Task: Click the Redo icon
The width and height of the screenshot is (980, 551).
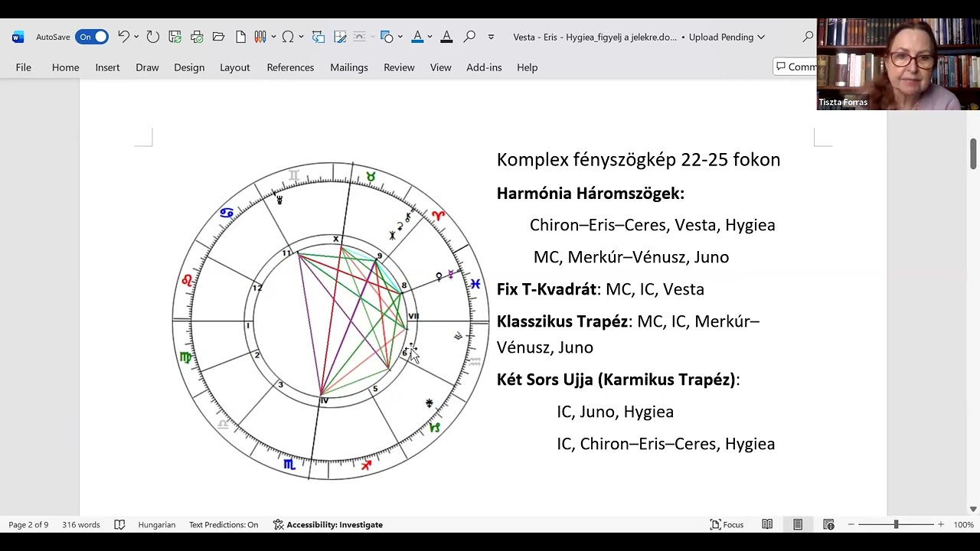Action: click(x=152, y=37)
